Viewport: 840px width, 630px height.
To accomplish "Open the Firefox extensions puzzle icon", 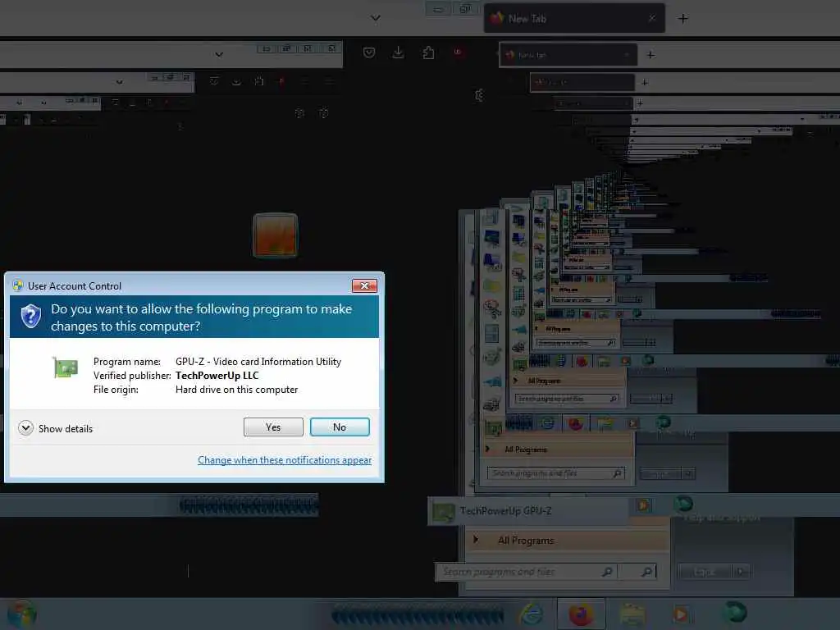I will [x=428, y=52].
